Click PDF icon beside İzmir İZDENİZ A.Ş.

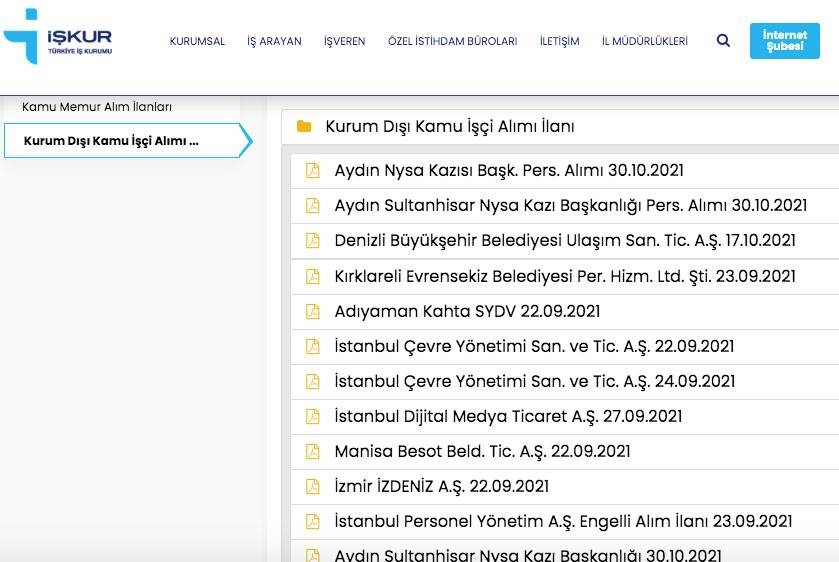coord(312,486)
